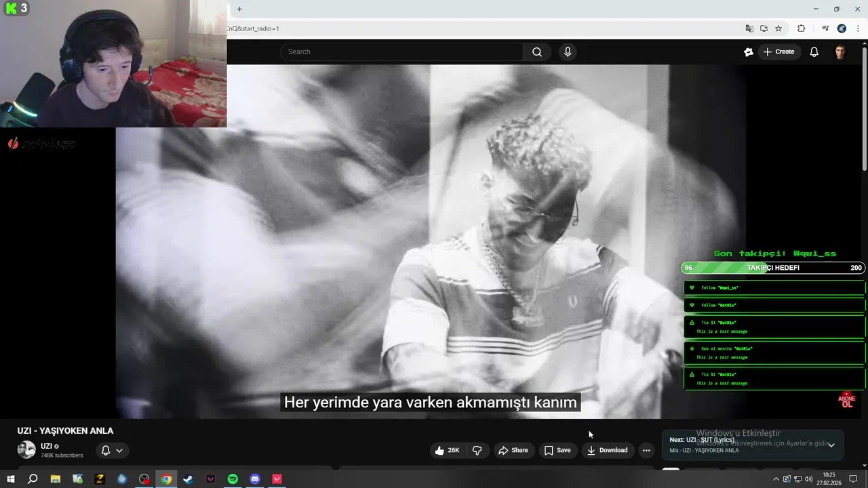This screenshot has height=488, width=868.
Task: Open the more actions three-dot button
Action: tap(646, 450)
